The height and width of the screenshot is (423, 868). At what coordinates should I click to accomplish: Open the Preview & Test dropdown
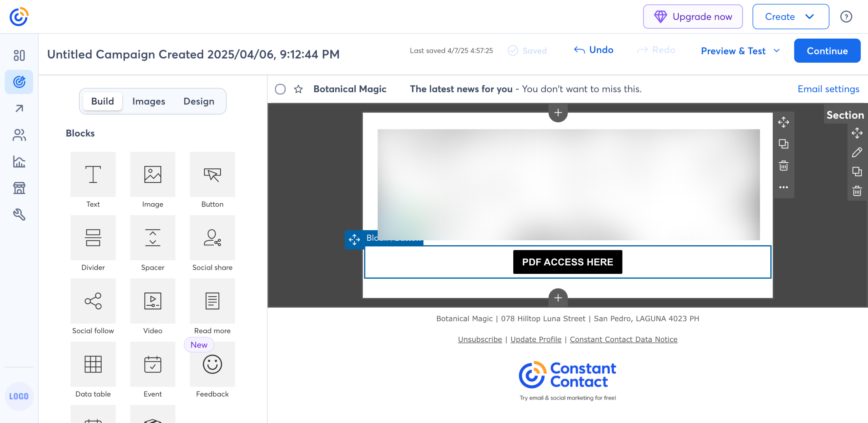click(741, 51)
